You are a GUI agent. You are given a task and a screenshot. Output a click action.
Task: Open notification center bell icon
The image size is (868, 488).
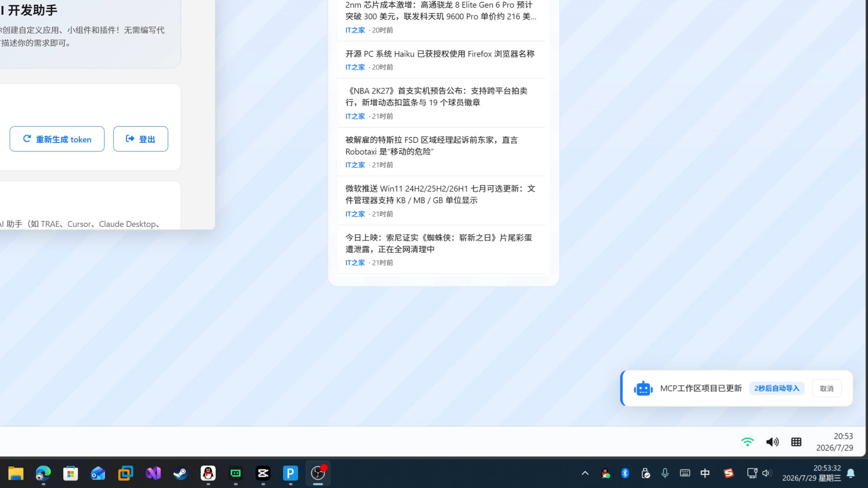(x=851, y=473)
